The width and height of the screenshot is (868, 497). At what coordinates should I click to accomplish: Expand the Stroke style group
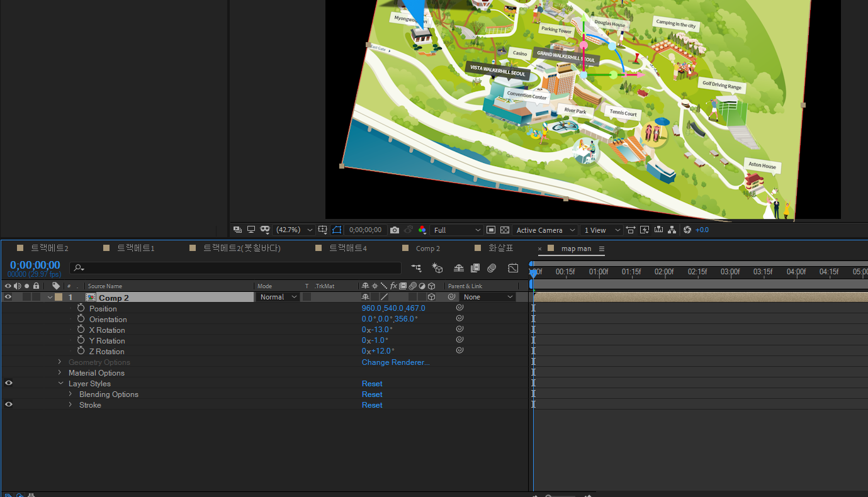[x=70, y=405]
